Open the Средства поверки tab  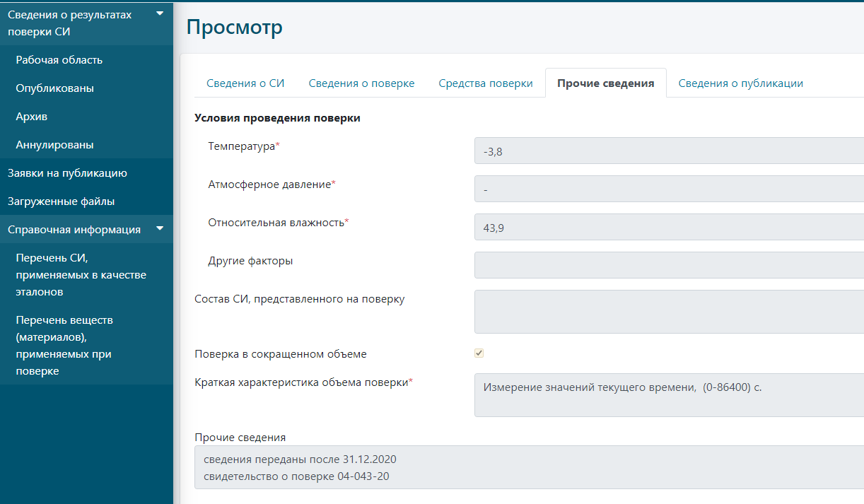coord(485,83)
